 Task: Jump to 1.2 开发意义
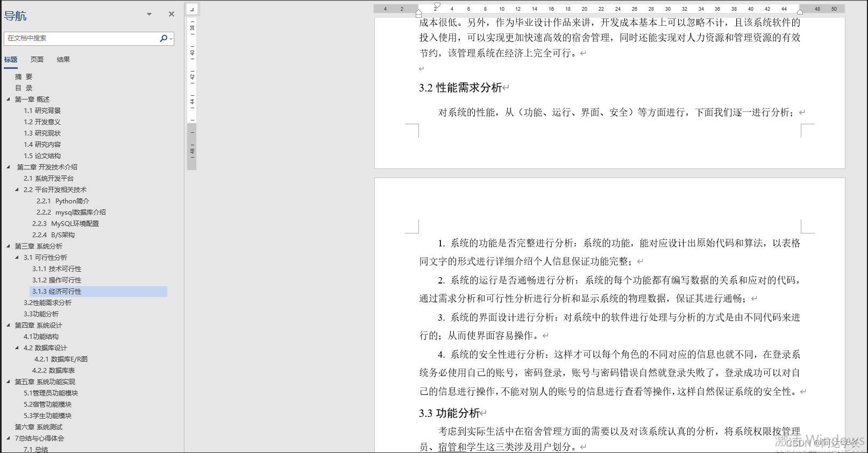(42, 122)
